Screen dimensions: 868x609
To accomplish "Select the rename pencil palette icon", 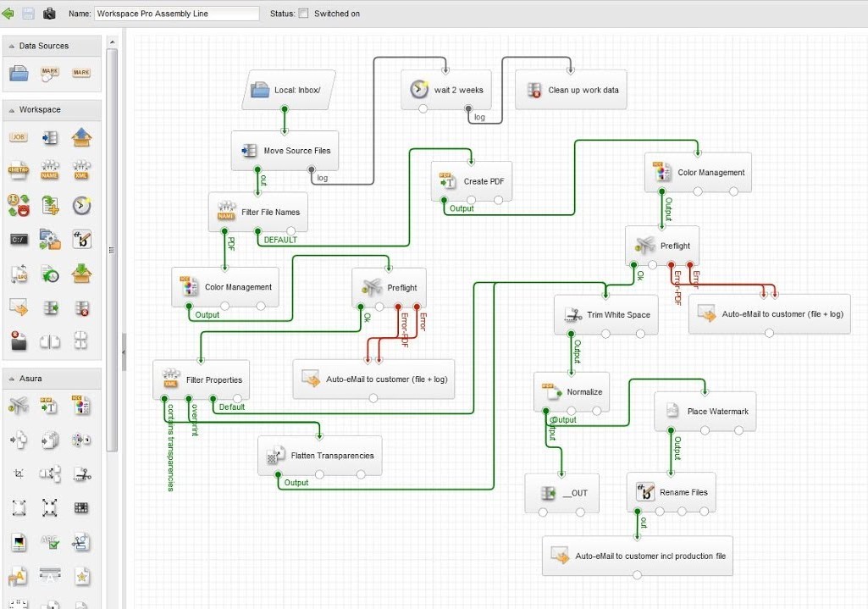I will click(x=82, y=239).
